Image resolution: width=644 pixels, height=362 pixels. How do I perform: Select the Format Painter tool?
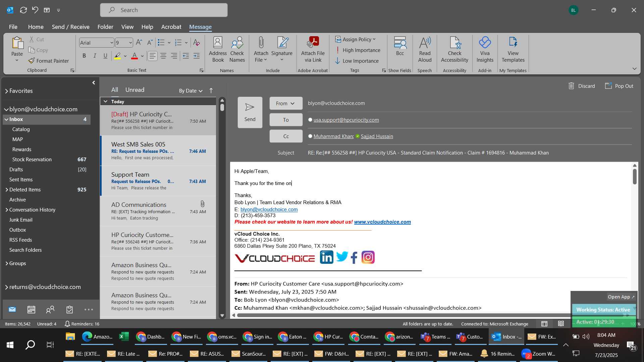click(x=49, y=61)
